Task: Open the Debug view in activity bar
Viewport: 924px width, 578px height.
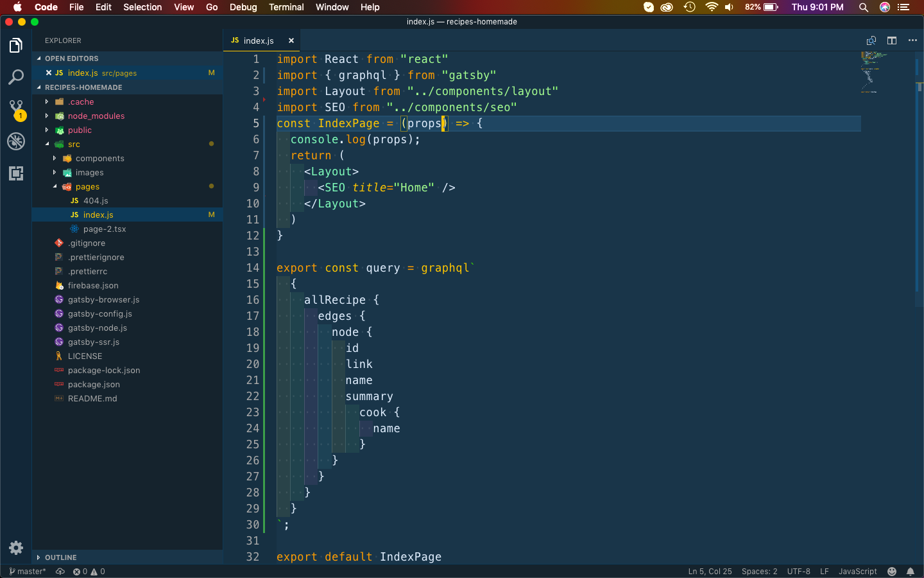Action: pos(16,141)
